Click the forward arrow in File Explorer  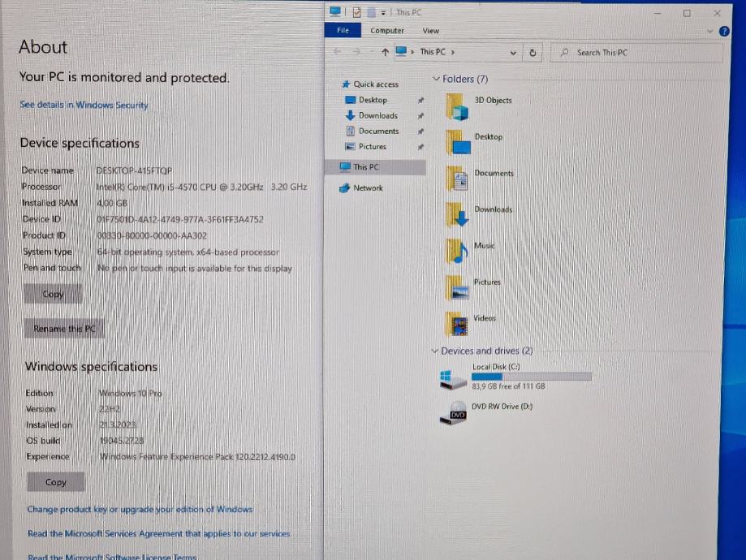[357, 52]
